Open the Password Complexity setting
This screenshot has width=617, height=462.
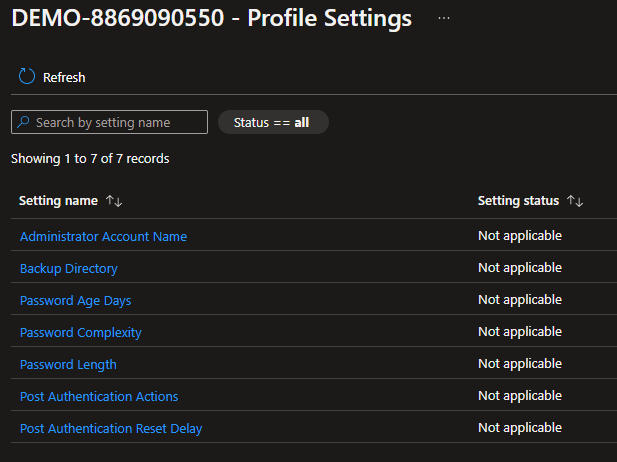(81, 333)
